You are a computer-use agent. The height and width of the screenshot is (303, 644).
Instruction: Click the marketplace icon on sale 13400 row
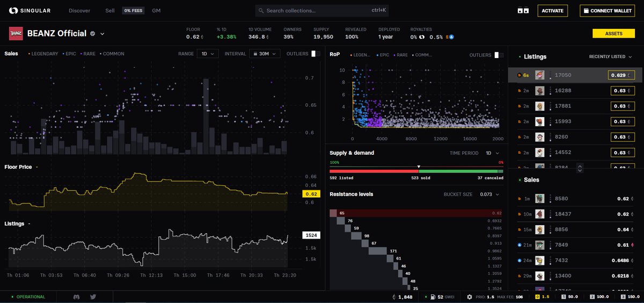pos(519,276)
